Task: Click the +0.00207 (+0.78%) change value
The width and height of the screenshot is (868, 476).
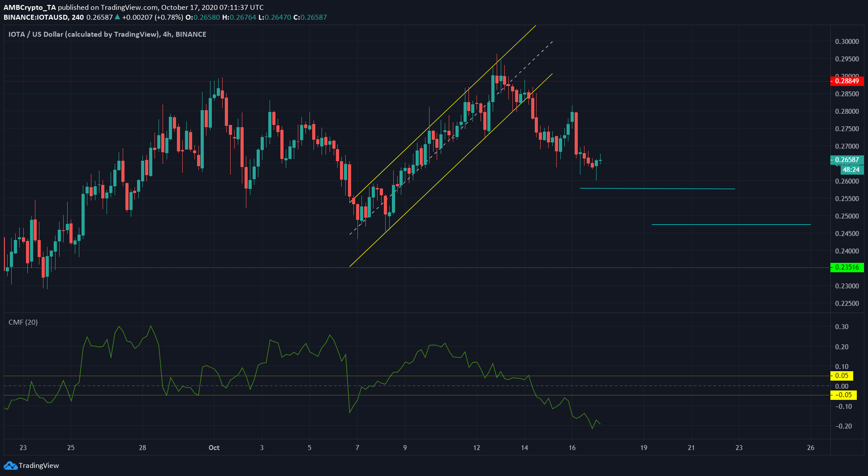Action: [152, 17]
